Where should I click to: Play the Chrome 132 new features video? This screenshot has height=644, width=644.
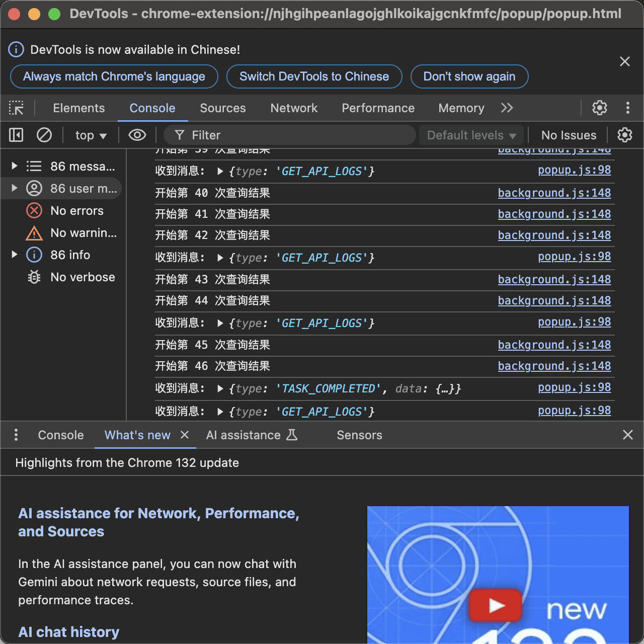click(496, 605)
